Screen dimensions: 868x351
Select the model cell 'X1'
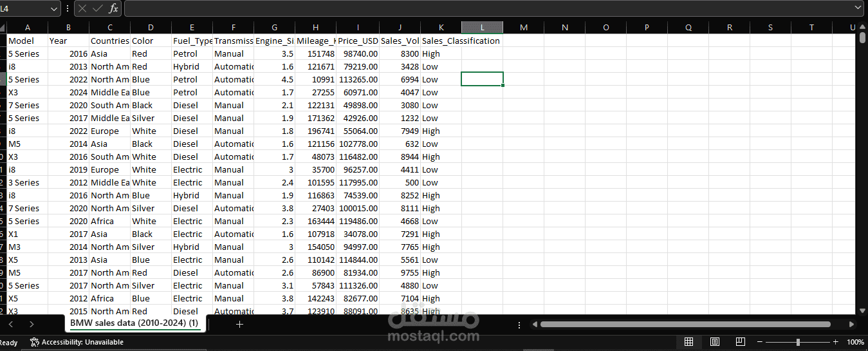tap(28, 234)
